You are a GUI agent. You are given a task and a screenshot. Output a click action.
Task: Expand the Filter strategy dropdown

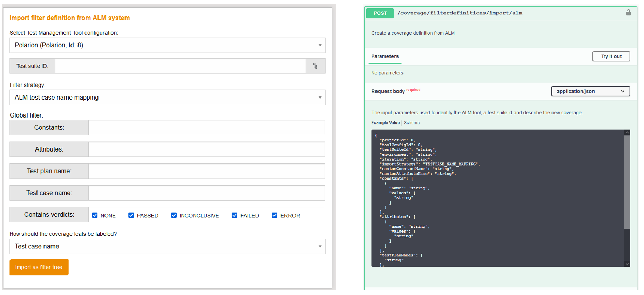pyautogui.click(x=167, y=98)
